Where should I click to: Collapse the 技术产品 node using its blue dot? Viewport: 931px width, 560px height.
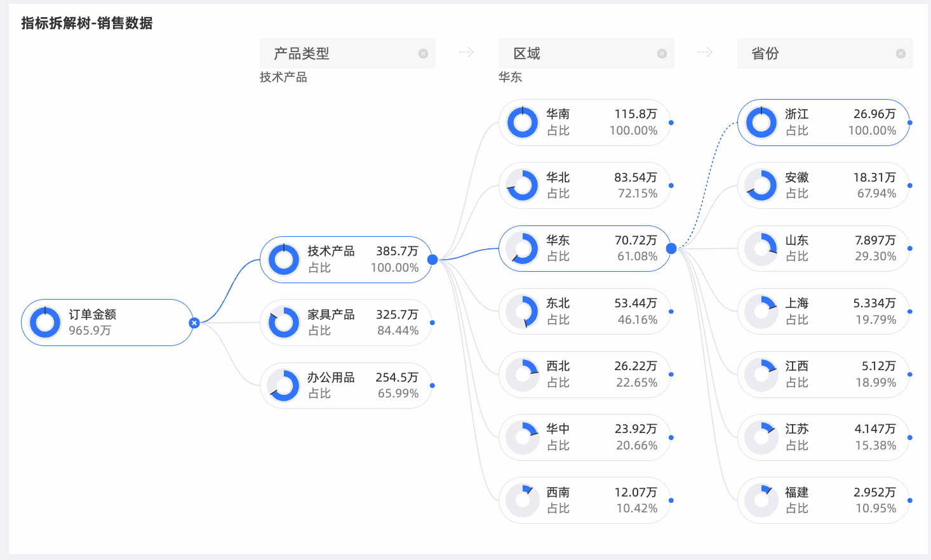(432, 260)
